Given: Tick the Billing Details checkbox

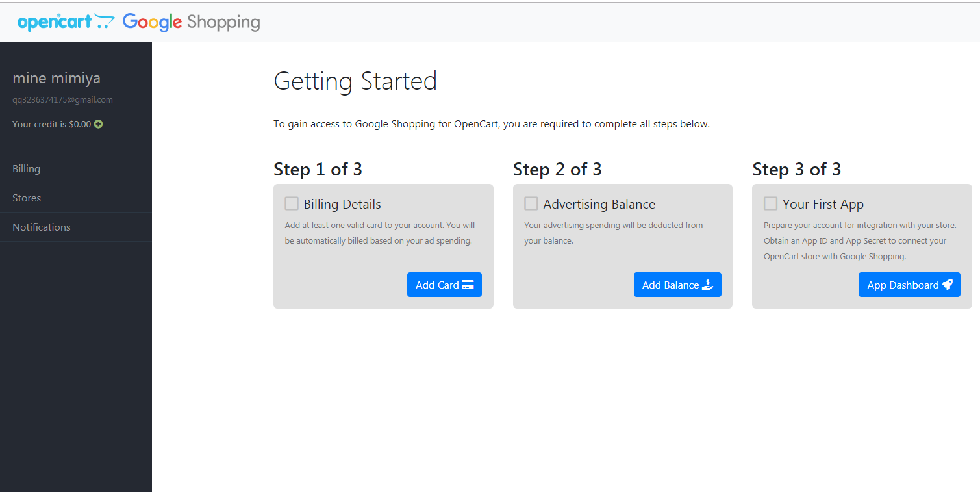Looking at the screenshot, I should pos(292,203).
